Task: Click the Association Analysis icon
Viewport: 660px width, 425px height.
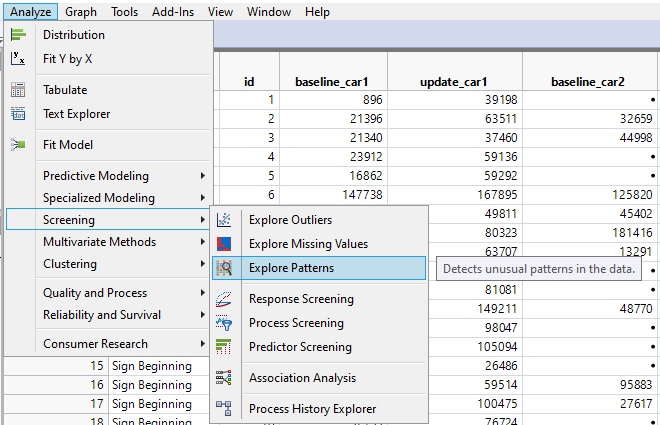Action: click(225, 378)
